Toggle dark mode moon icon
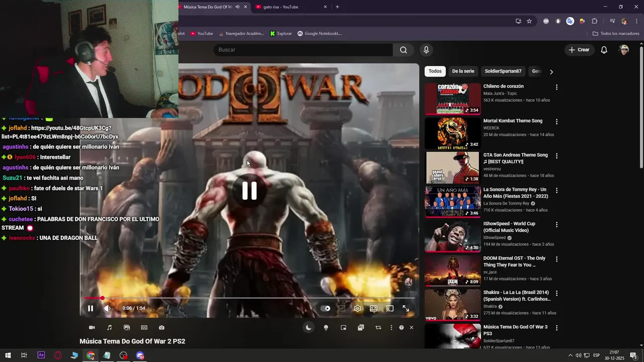The image size is (644, 362). coord(308,327)
